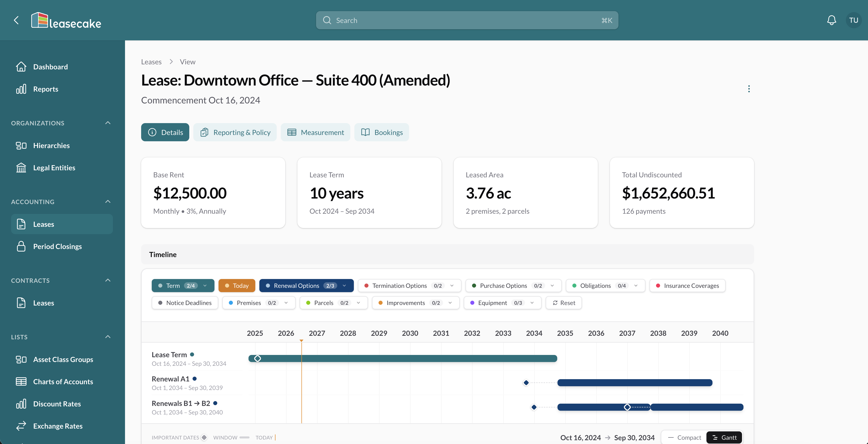The image size is (868, 444).
Task: Click the Hierarchies sidebar icon
Action: pos(21,145)
